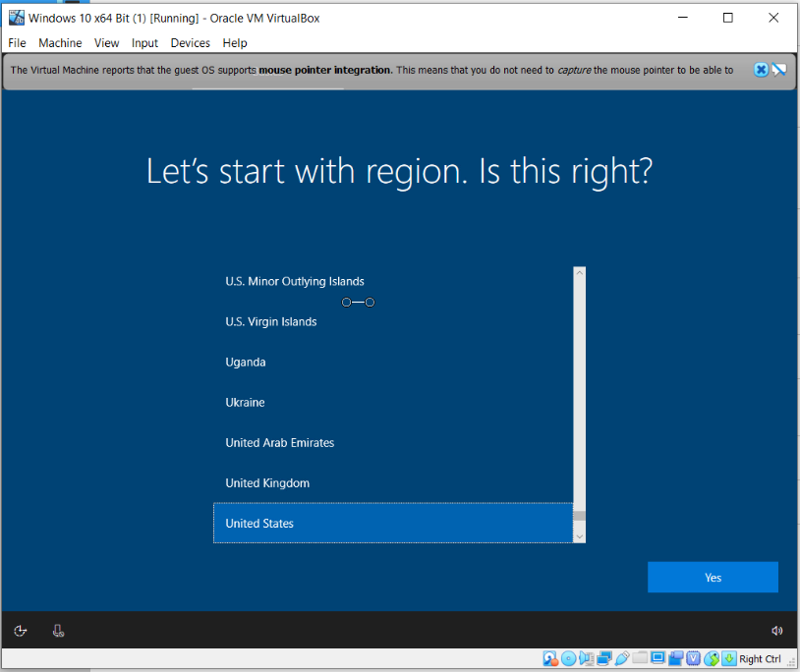The image size is (800, 672).
Task: Open the File menu
Action: (17, 43)
